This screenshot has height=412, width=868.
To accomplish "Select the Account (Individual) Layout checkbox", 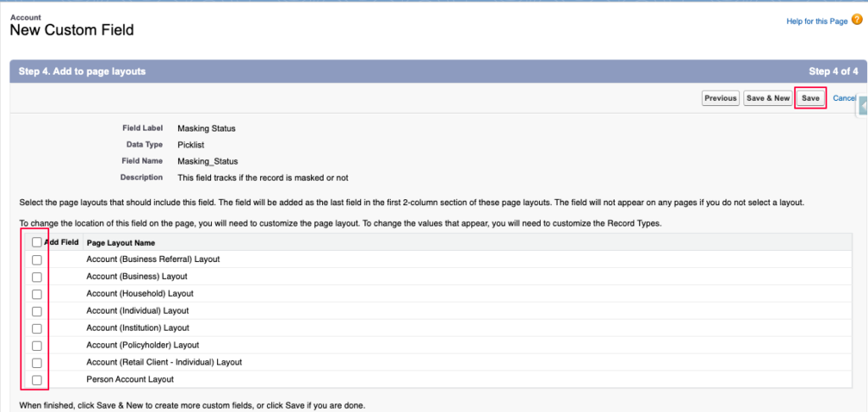I will point(36,311).
